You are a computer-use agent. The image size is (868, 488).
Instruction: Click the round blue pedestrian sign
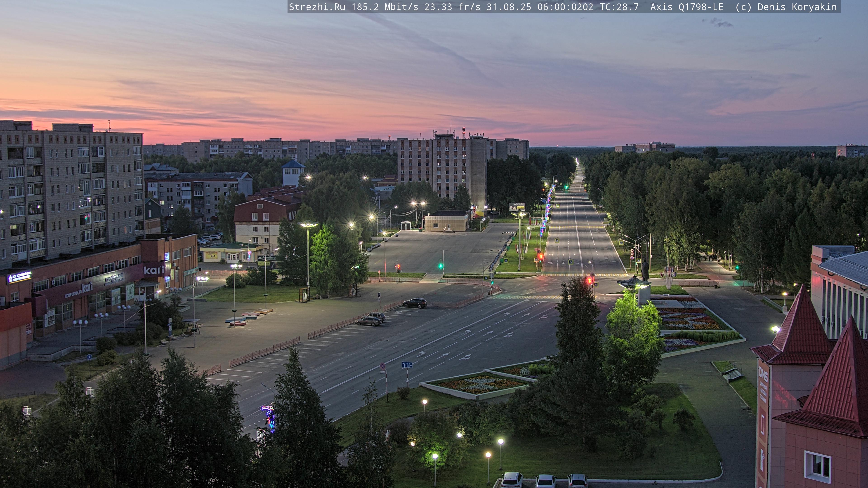(x=90, y=357)
